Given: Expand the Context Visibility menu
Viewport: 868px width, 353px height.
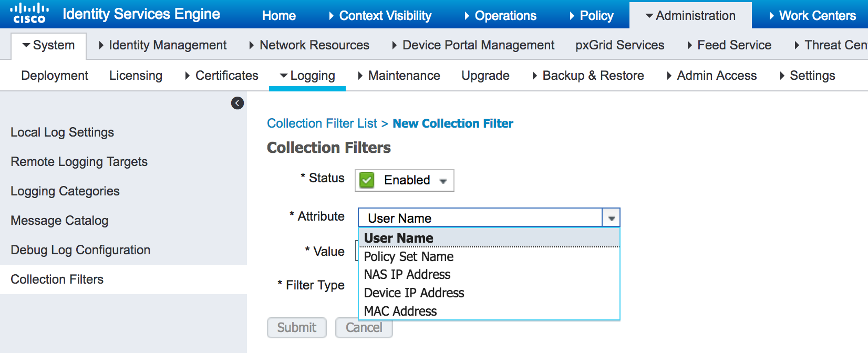Looking at the screenshot, I should tap(385, 16).
